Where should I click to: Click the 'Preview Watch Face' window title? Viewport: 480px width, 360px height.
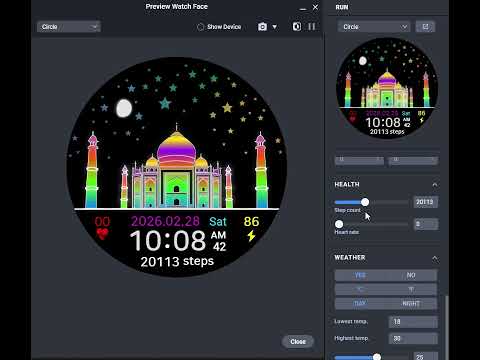(x=176, y=7)
